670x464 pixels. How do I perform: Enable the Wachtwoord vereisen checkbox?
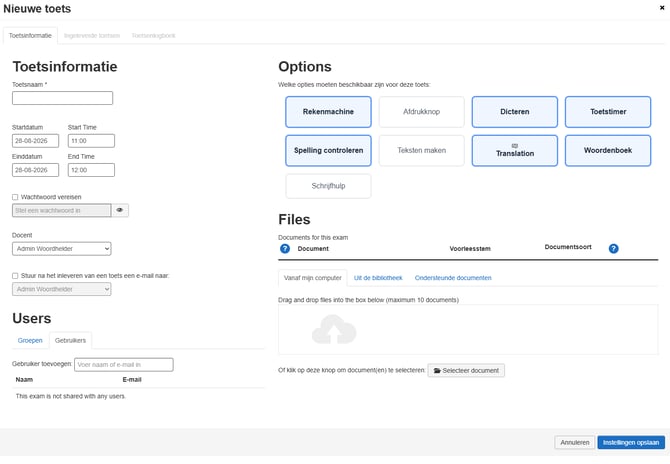[15, 197]
